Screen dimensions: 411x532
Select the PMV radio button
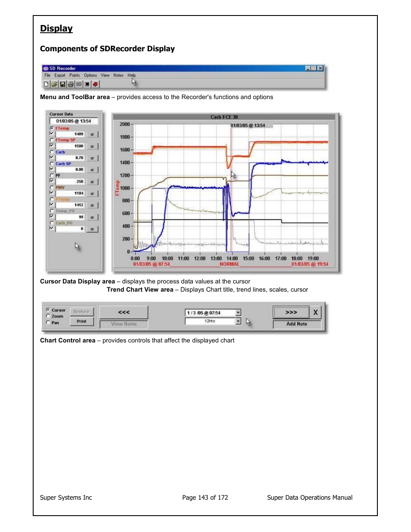click(52, 187)
